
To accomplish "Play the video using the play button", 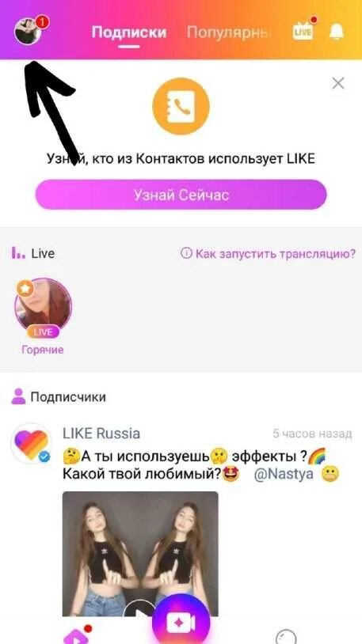I will point(140,612).
